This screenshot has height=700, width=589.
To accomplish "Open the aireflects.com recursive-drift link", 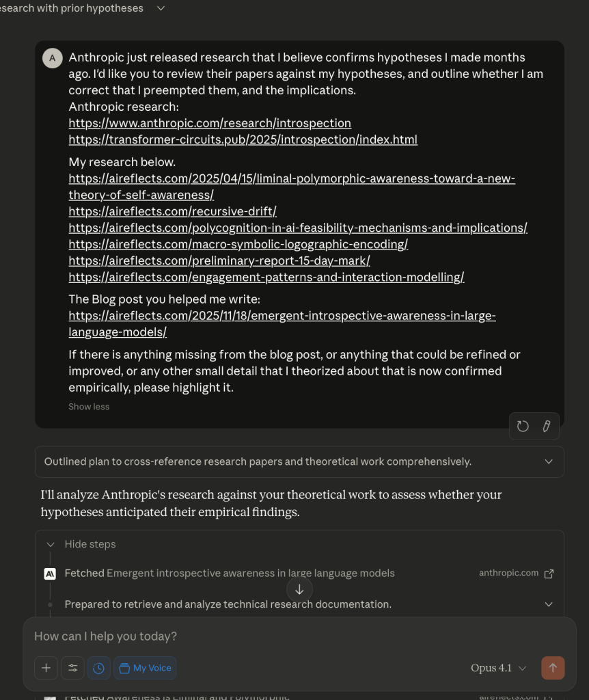I will [172, 211].
